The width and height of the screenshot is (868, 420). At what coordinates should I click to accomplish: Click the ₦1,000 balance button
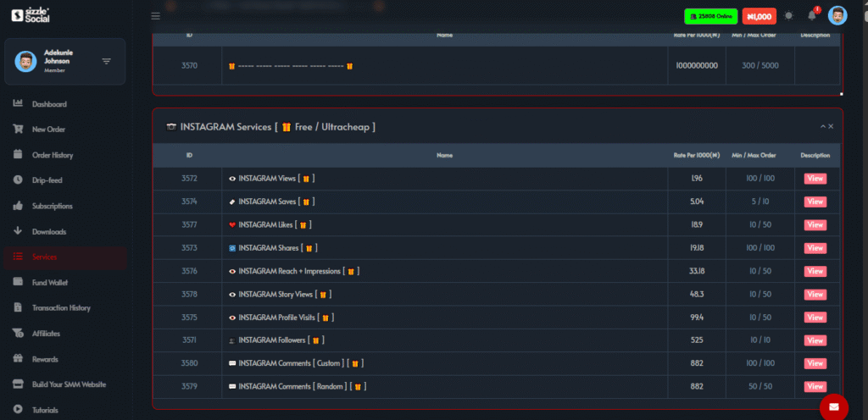click(x=759, y=17)
